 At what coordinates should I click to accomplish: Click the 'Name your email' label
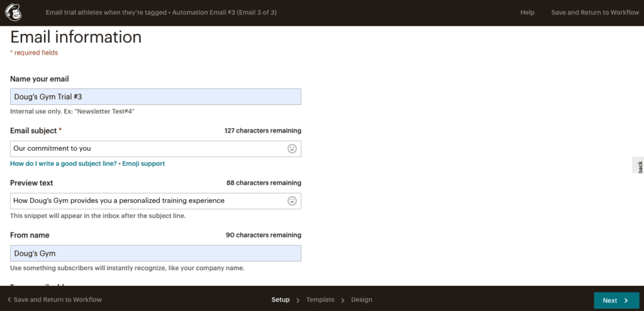[x=40, y=79]
